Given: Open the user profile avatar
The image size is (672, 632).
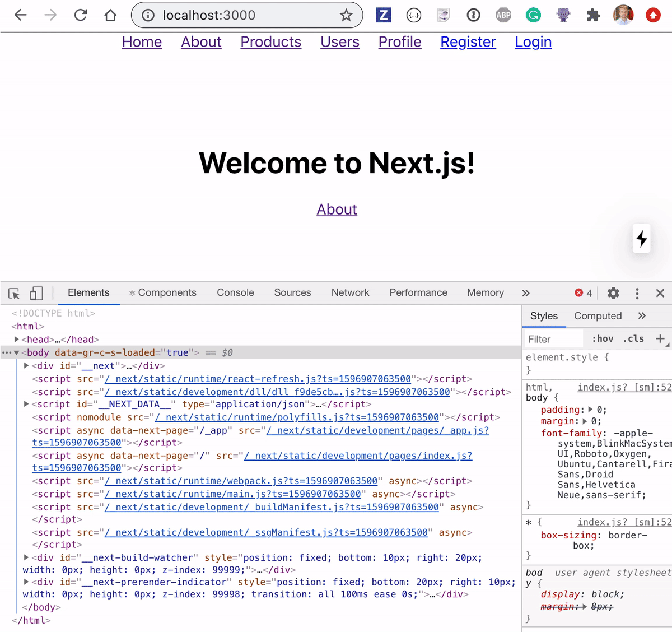Looking at the screenshot, I should tap(623, 15).
